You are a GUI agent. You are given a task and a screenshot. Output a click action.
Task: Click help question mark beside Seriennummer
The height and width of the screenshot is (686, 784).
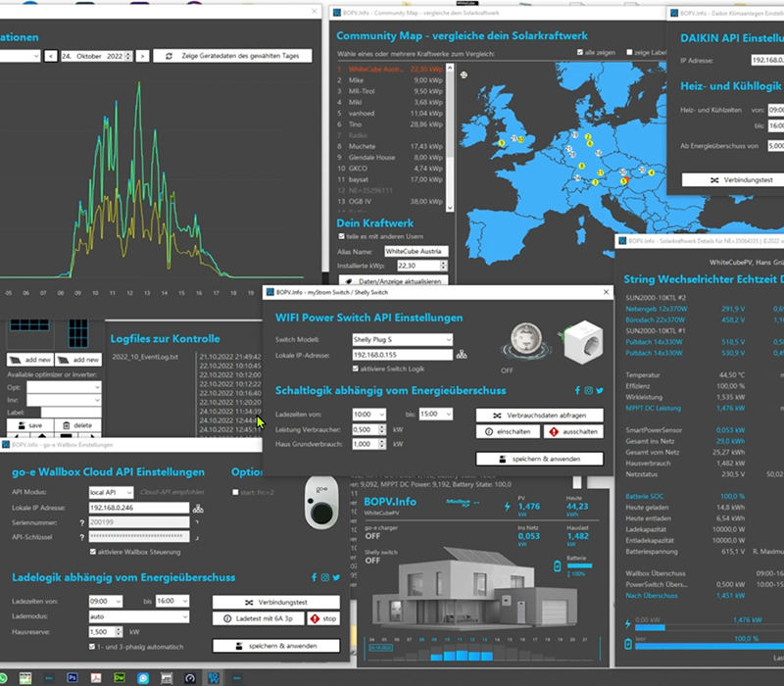point(82,523)
